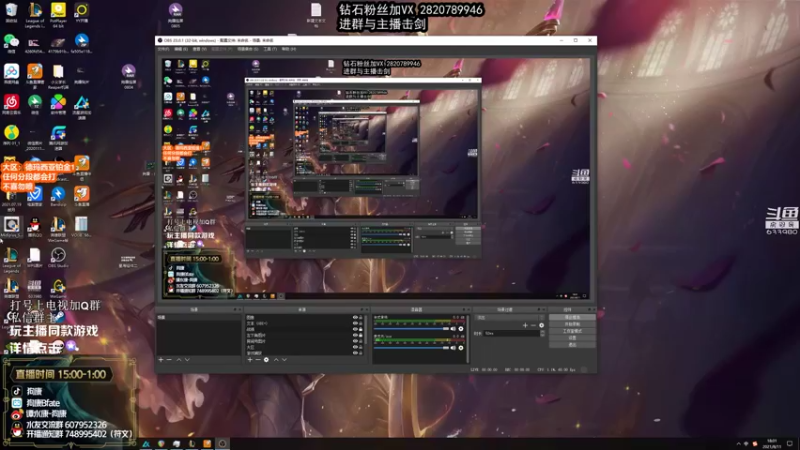800x450 pixels.
Task: Open settings gear of second mixer channel
Action: pos(461,348)
